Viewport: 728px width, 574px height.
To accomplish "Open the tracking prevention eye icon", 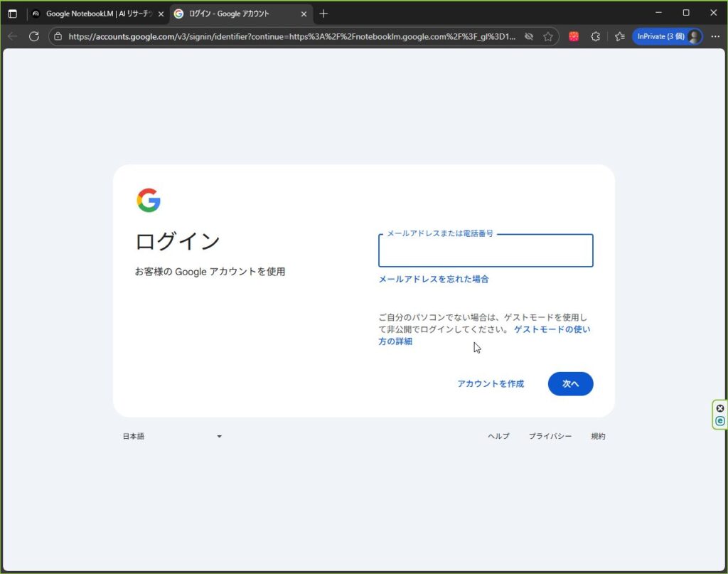I will coord(528,36).
